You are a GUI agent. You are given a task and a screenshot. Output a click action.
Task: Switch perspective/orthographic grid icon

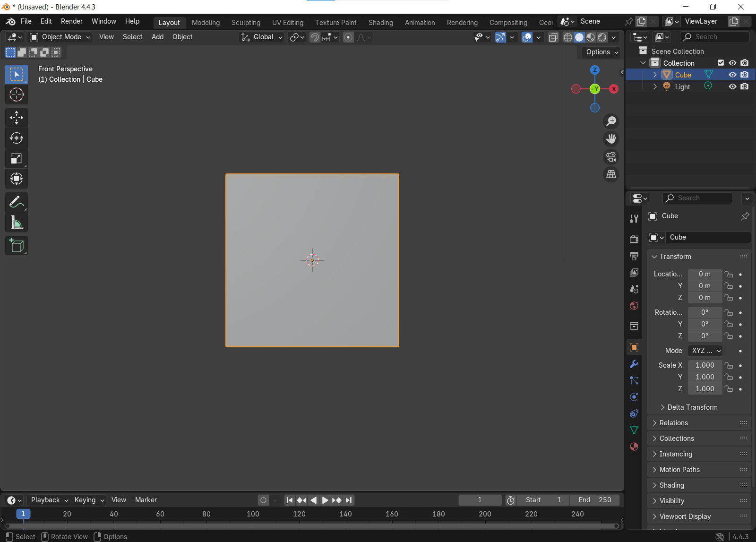click(611, 174)
